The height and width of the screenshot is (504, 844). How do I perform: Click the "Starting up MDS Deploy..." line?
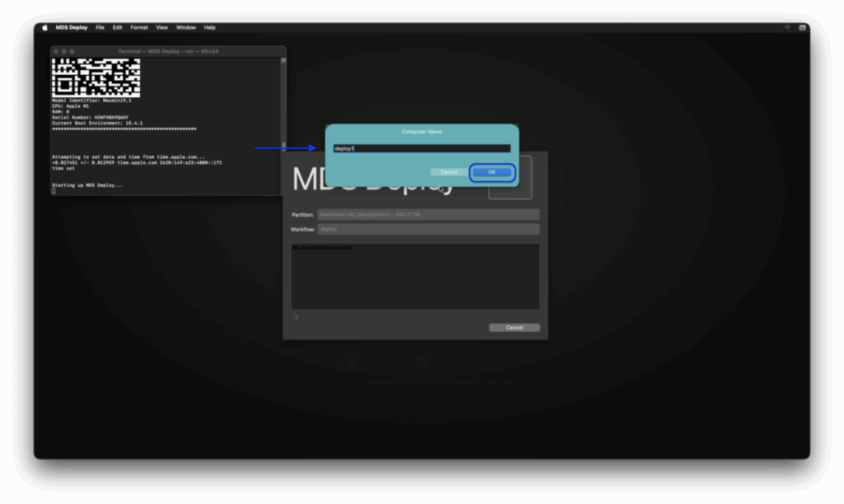87,185
